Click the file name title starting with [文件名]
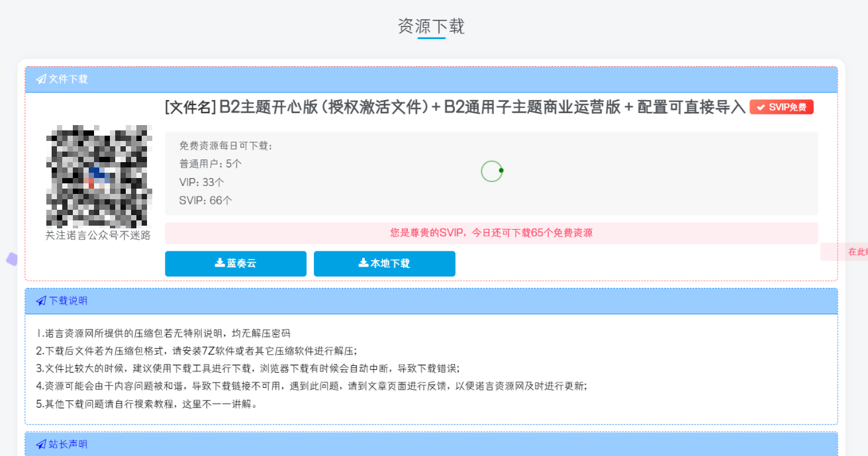Screen dimensions: 868x456 (x=455, y=107)
